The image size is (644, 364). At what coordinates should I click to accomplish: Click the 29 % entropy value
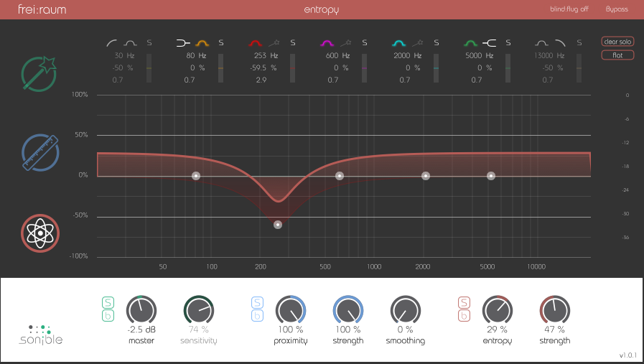pyautogui.click(x=497, y=330)
